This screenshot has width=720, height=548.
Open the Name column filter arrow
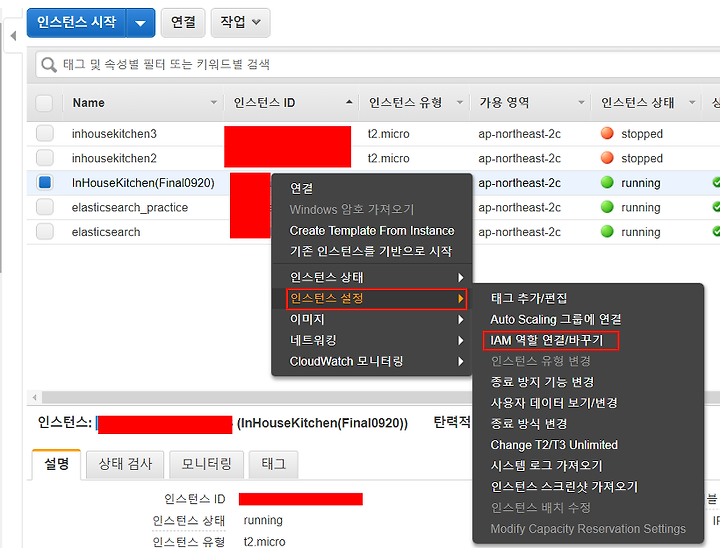214,102
